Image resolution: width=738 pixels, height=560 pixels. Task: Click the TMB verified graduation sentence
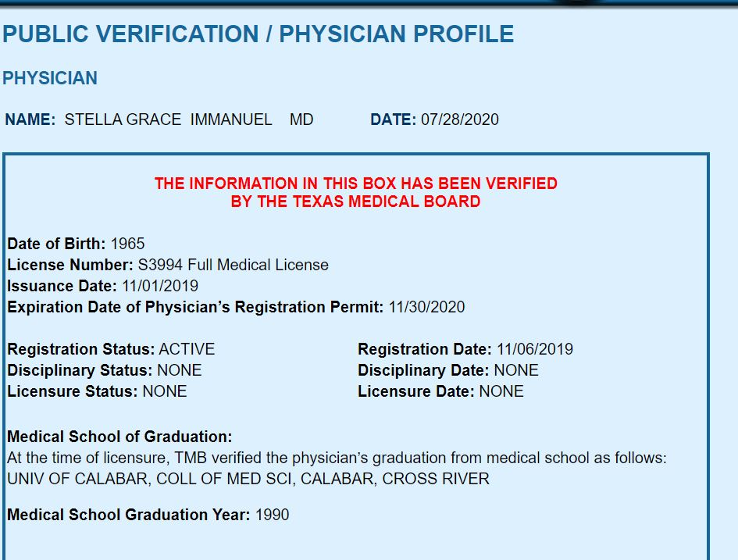pyautogui.click(x=337, y=458)
